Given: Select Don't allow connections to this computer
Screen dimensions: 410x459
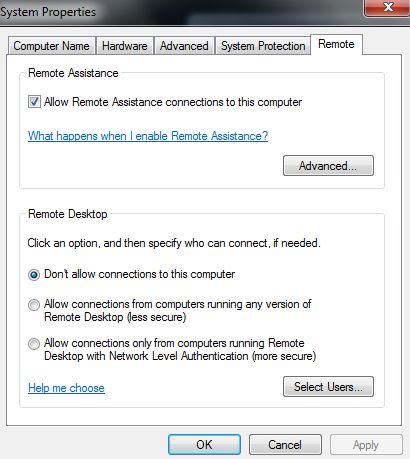Looking at the screenshot, I should pyautogui.click(x=34, y=275).
